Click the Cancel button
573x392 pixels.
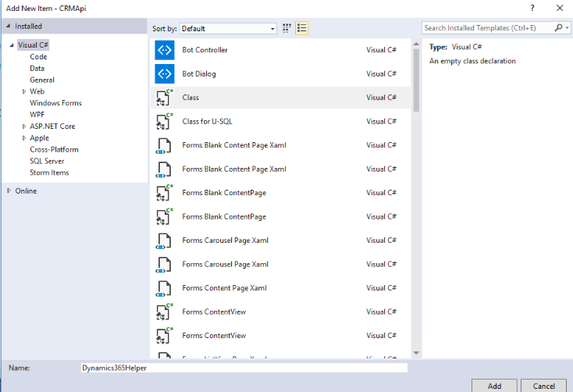pos(544,386)
